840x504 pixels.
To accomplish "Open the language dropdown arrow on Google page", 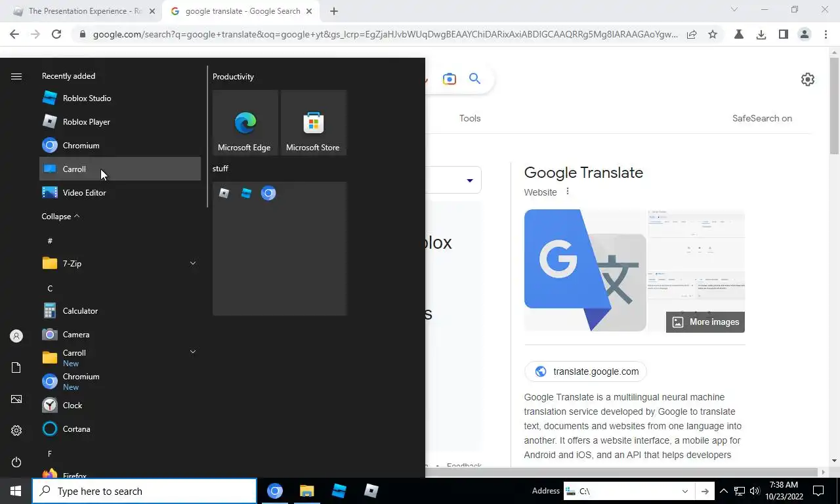I will [470, 180].
